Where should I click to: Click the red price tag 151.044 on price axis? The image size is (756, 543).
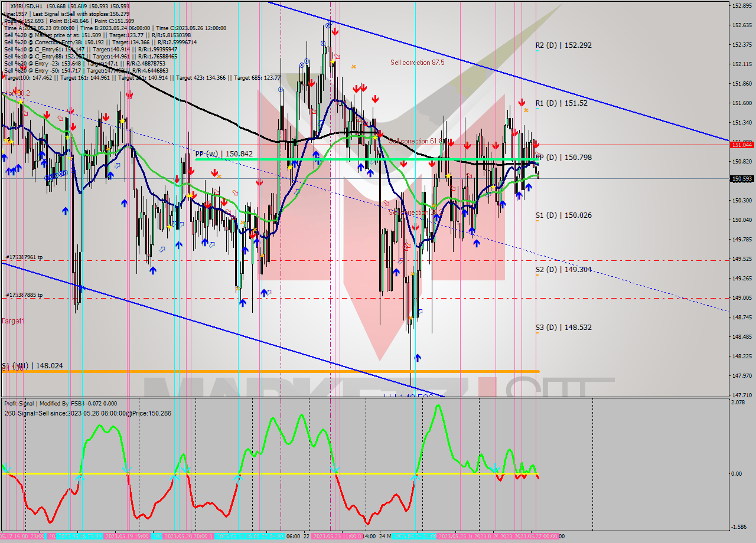click(741, 145)
